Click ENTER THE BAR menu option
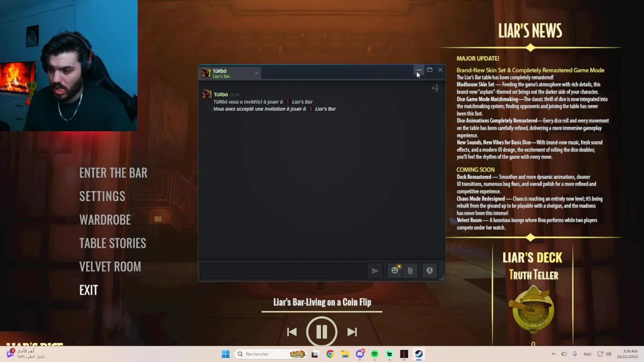 coord(113,173)
